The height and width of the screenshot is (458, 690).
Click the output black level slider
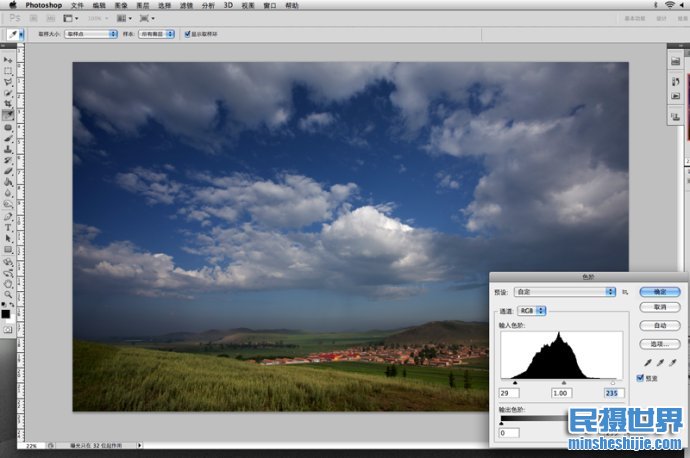pyautogui.click(x=501, y=423)
